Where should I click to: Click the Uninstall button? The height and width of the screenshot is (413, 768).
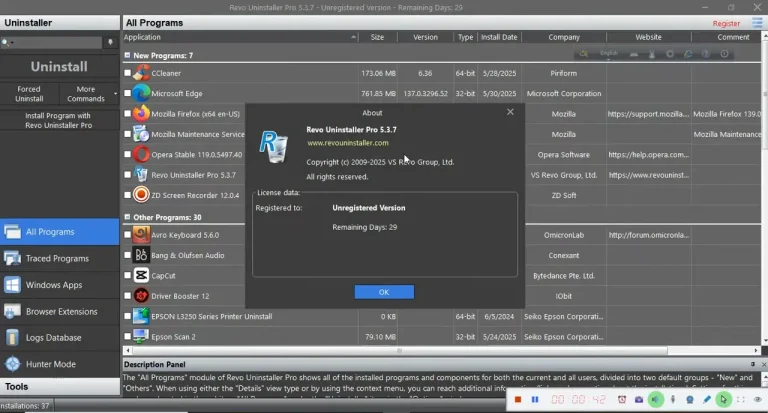tap(59, 67)
